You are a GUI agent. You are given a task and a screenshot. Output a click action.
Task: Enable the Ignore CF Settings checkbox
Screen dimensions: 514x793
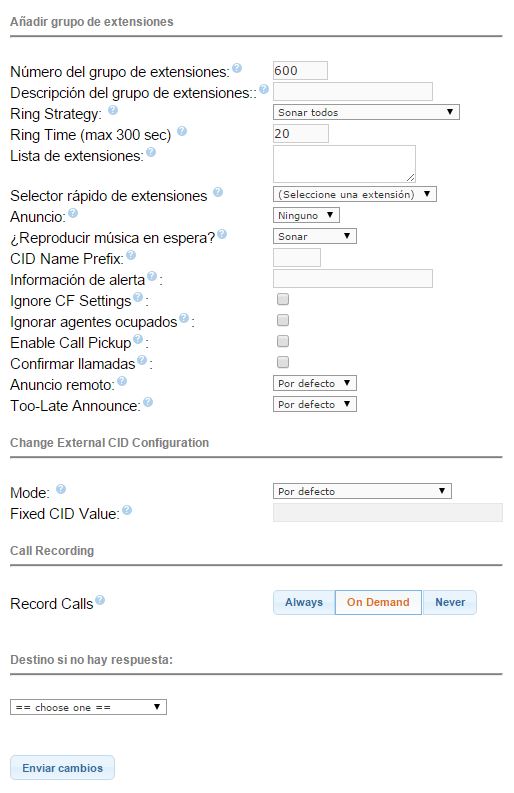click(x=283, y=299)
